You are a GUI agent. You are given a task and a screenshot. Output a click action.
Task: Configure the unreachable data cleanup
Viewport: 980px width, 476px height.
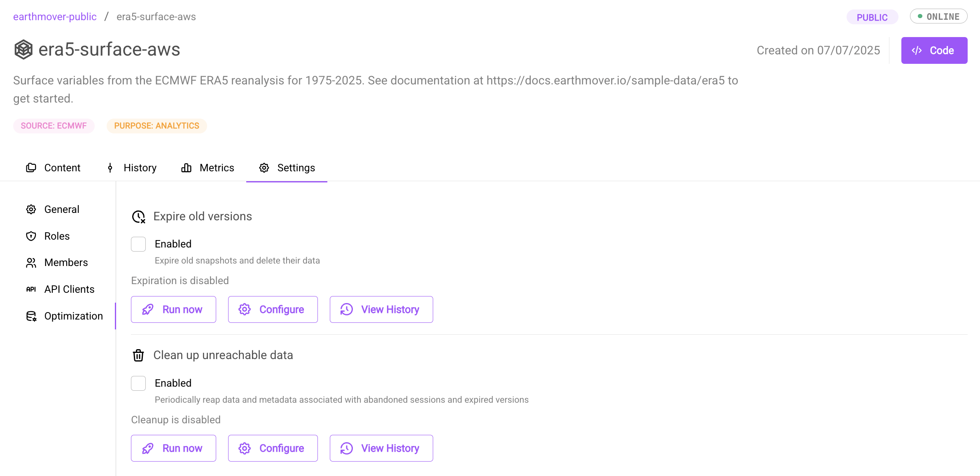273,448
